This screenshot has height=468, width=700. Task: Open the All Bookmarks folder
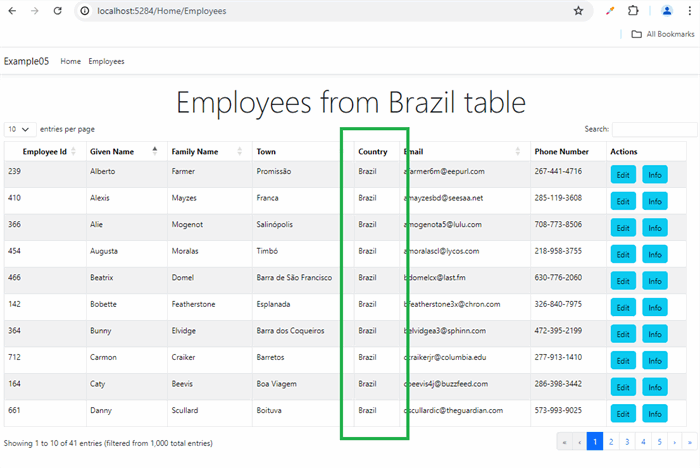(x=663, y=34)
